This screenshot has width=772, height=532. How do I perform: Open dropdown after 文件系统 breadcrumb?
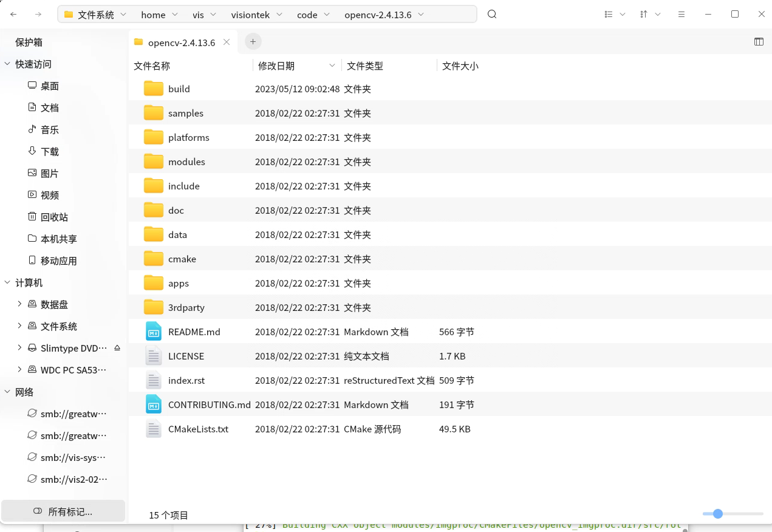[123, 15]
